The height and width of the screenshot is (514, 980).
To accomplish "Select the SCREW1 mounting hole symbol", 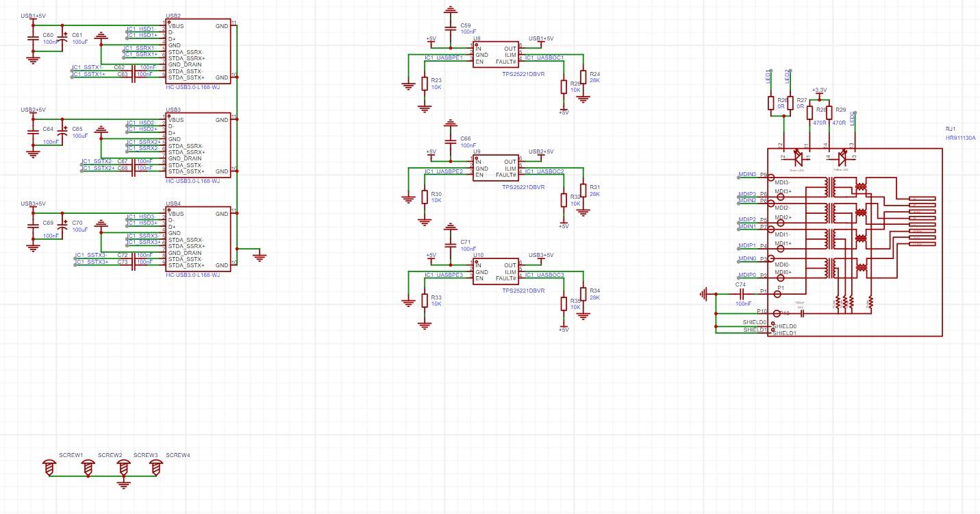I will [49, 467].
